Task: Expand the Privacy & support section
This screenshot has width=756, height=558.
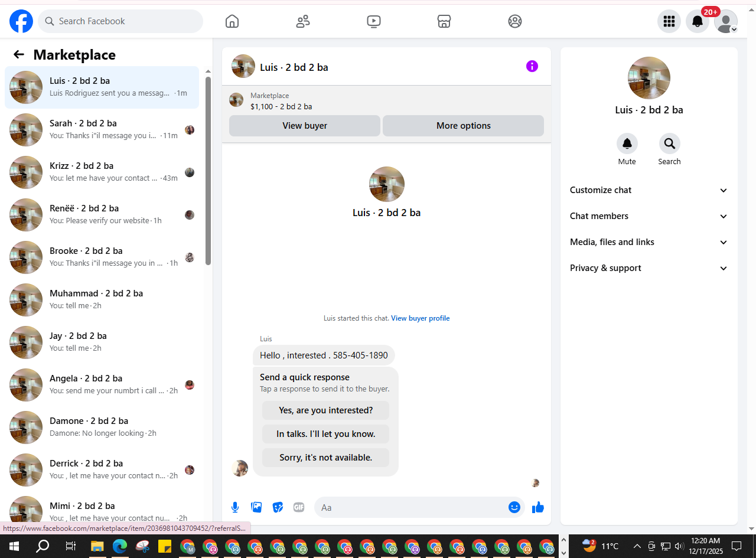Action: 649,268
